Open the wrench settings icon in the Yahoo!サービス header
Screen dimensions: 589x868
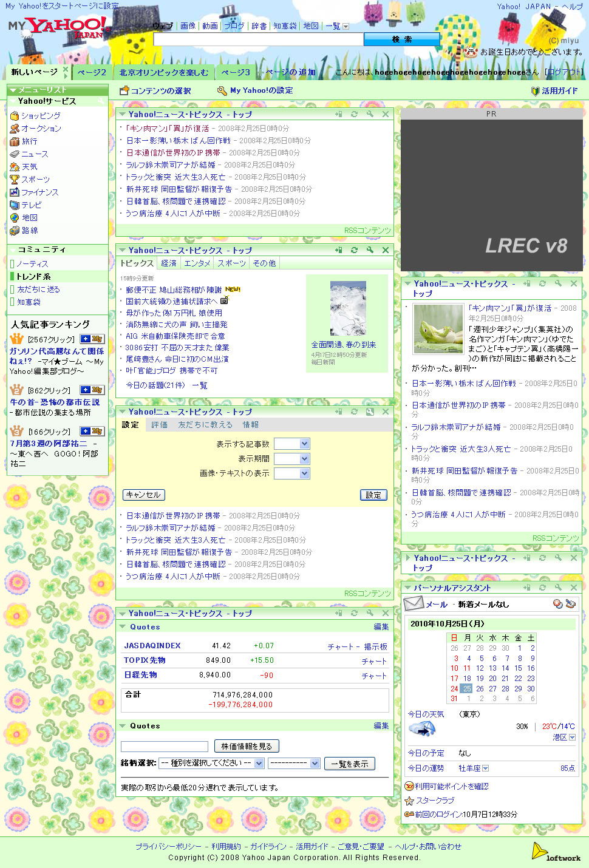click(102, 101)
